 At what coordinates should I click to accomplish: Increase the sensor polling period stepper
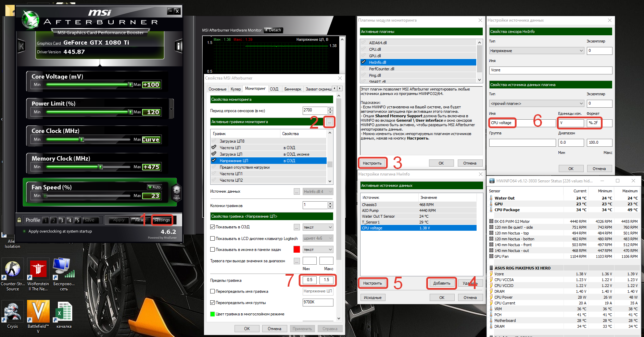pyautogui.click(x=330, y=109)
